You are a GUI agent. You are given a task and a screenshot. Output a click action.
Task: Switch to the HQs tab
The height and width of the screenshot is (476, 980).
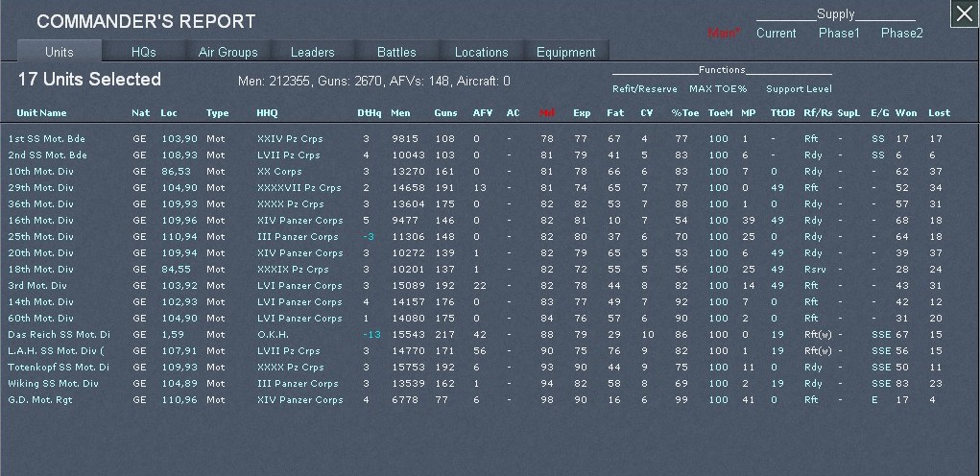tap(143, 52)
